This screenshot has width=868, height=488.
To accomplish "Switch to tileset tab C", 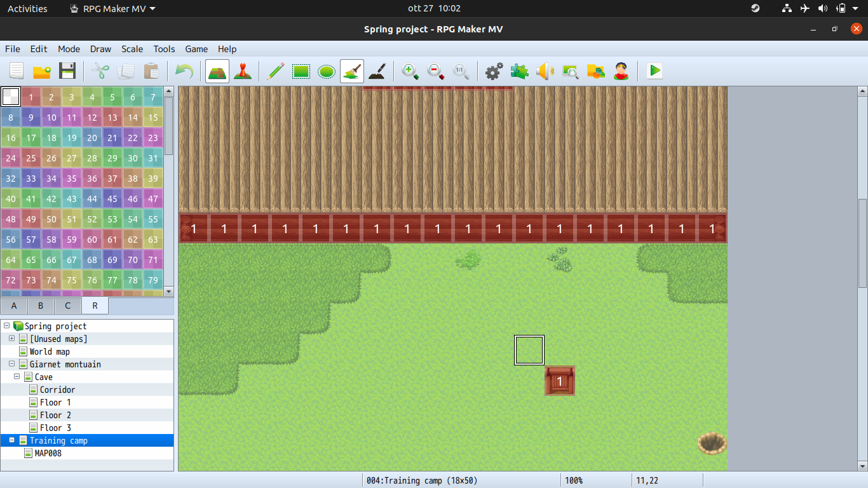I will [68, 306].
